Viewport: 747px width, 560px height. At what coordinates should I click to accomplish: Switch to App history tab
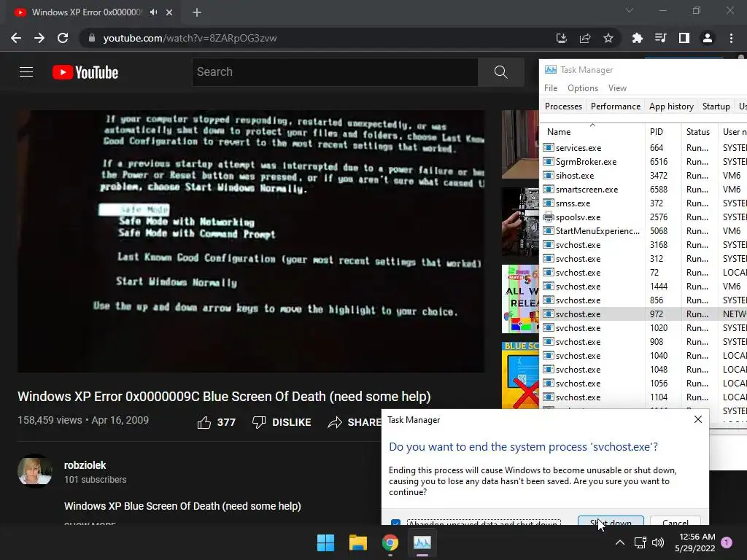[x=671, y=106]
